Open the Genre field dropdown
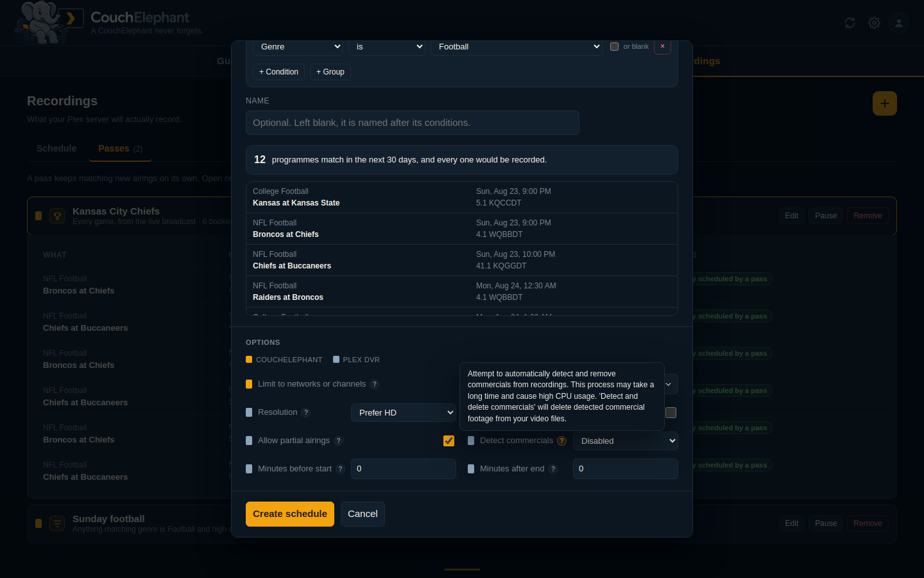 click(x=298, y=47)
